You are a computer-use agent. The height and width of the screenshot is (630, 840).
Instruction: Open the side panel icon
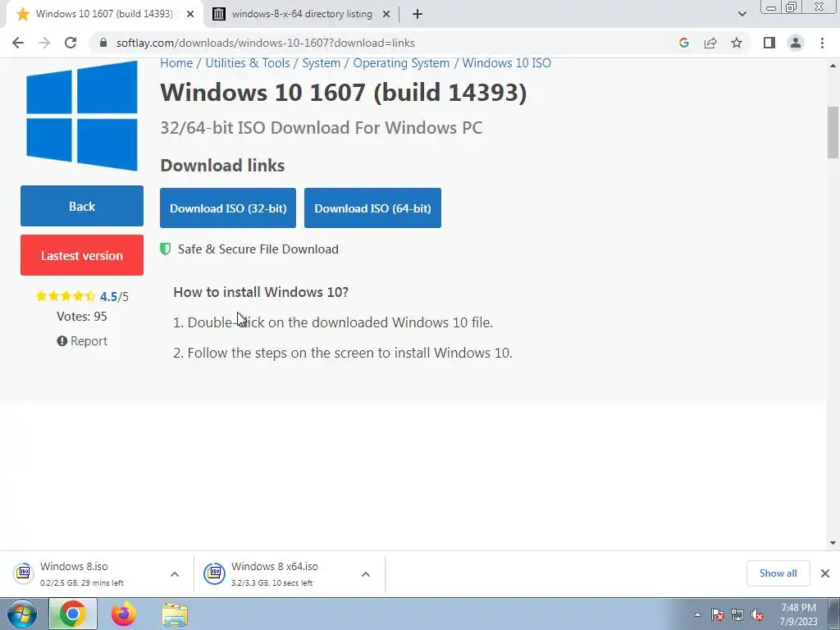tap(769, 43)
